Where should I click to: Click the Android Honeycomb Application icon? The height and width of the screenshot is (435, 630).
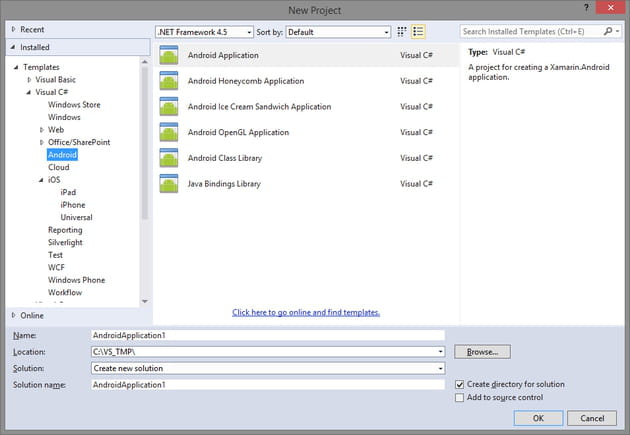[x=169, y=81]
